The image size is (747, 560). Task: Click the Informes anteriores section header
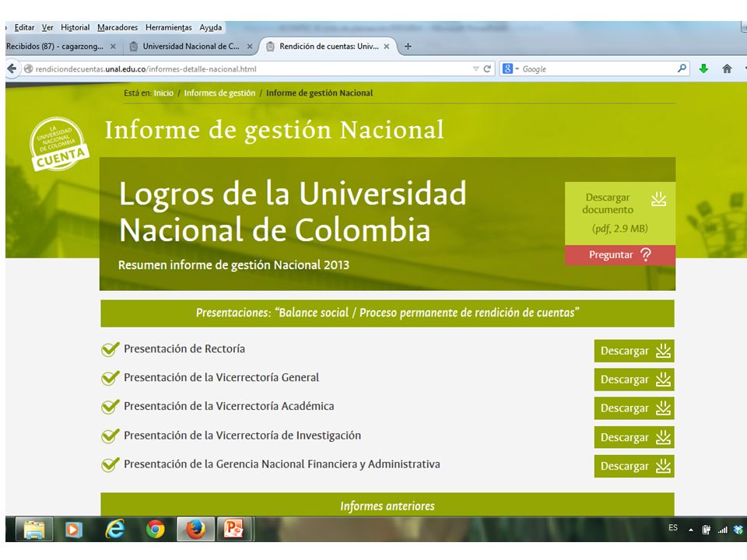[x=388, y=506]
